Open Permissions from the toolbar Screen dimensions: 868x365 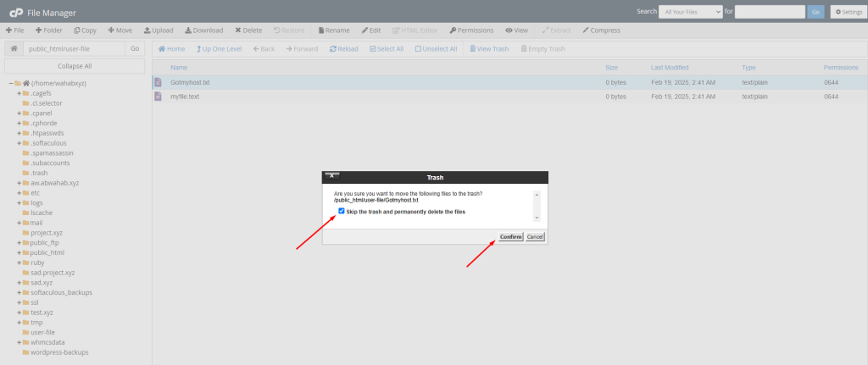[x=471, y=30]
